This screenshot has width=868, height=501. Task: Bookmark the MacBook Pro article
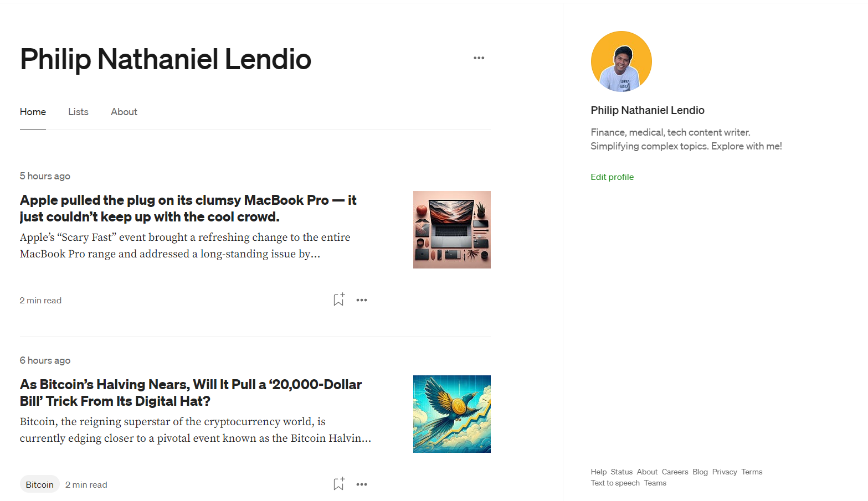(338, 299)
